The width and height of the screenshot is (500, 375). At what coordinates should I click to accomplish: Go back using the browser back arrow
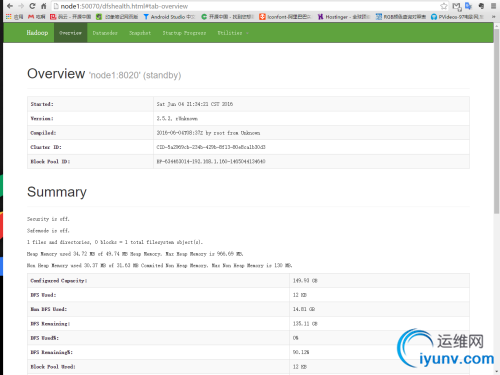(x=10, y=6)
